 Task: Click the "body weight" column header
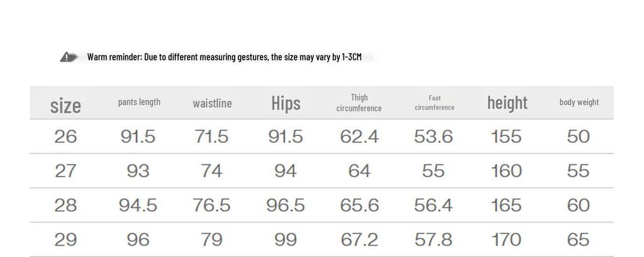click(579, 102)
